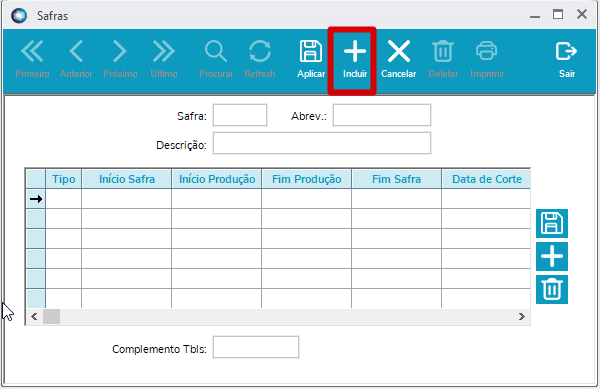Click the Próximo next-record arrow
Screen dimensions: 600x389
(x=120, y=59)
